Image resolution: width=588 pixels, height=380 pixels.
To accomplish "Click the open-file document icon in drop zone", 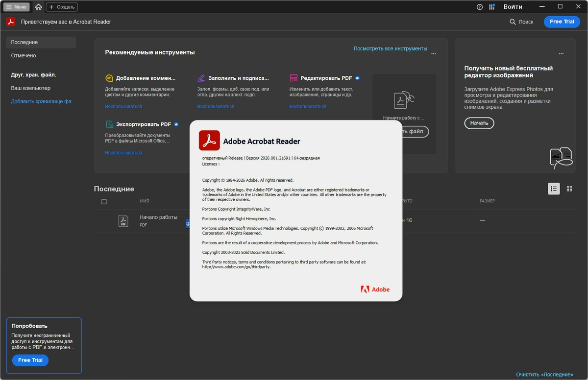I will pos(404,99).
